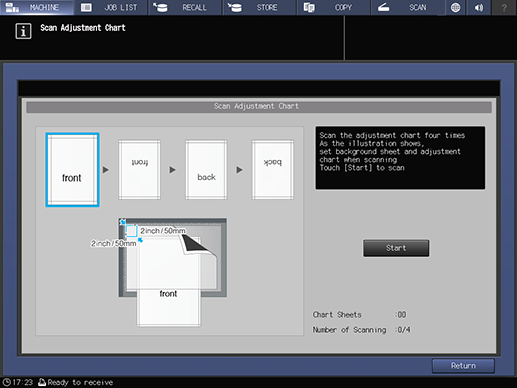This screenshot has height=388, width=517.
Task: Click the globe language icon
Action: [455, 7]
